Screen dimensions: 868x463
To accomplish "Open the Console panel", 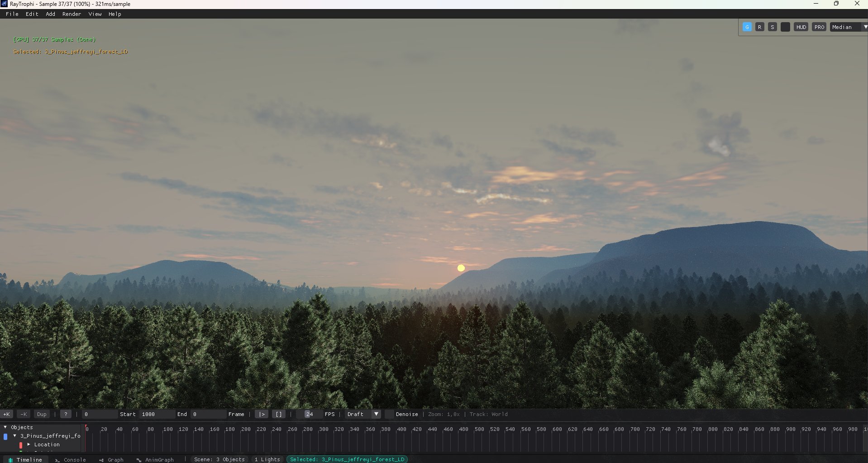I will click(x=74, y=459).
